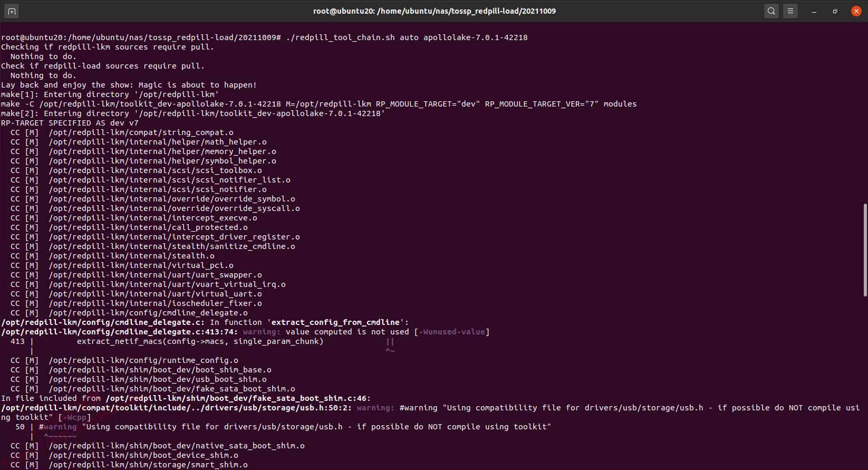Click the string_compat.o compile line
The image size is (868, 470).
(141, 132)
